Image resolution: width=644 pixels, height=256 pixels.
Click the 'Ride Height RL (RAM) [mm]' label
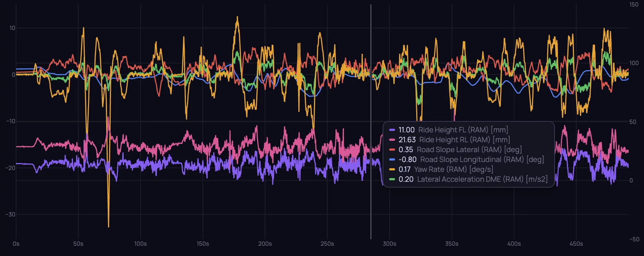coord(464,140)
